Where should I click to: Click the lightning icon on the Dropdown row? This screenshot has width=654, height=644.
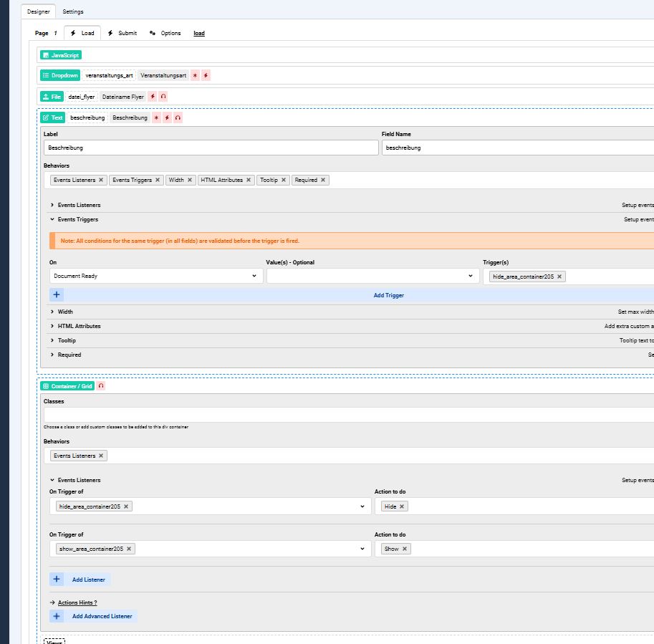point(206,75)
